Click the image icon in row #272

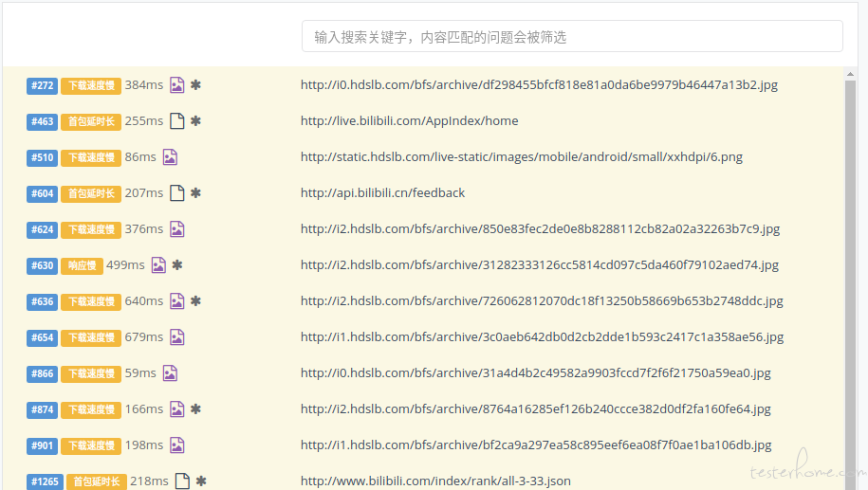(x=176, y=85)
